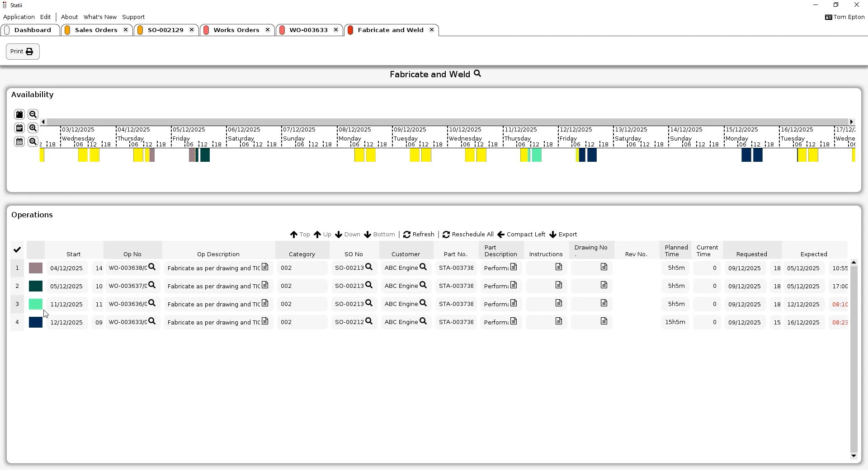Open the About menu
The width and height of the screenshot is (868, 470).
[69, 17]
